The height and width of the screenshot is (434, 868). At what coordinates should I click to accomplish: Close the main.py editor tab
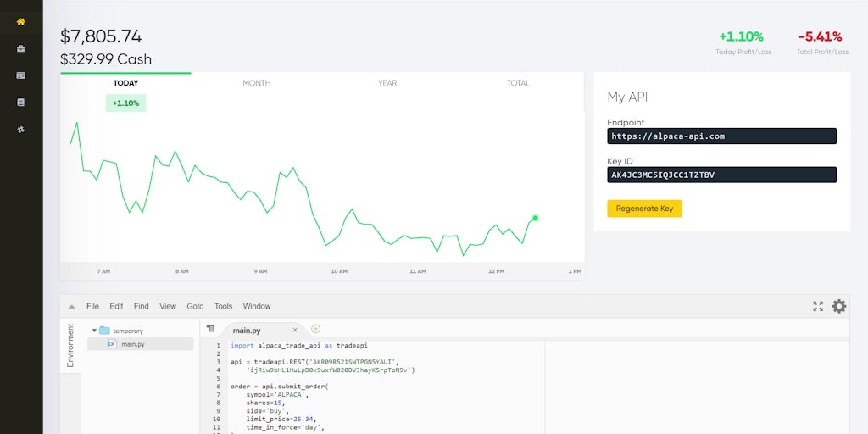tap(294, 331)
